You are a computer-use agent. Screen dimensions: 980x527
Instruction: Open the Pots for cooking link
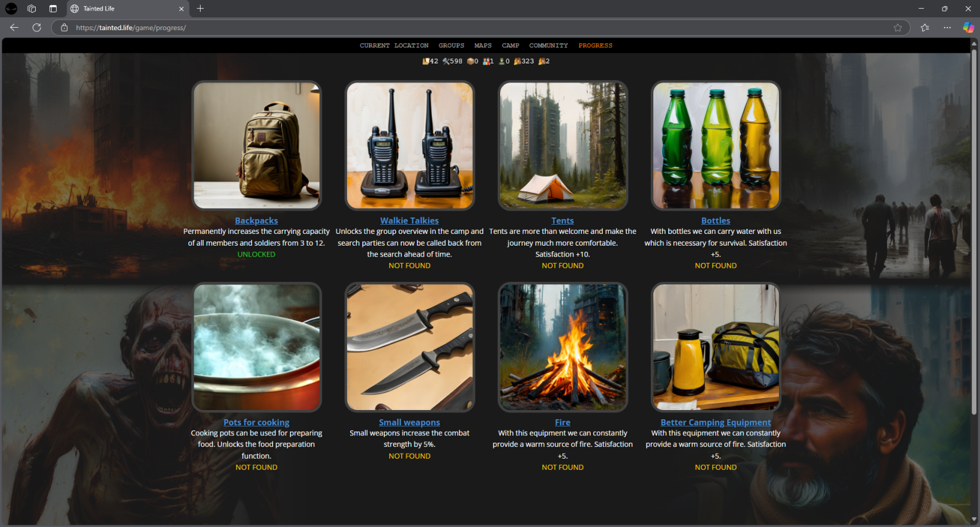click(x=257, y=422)
